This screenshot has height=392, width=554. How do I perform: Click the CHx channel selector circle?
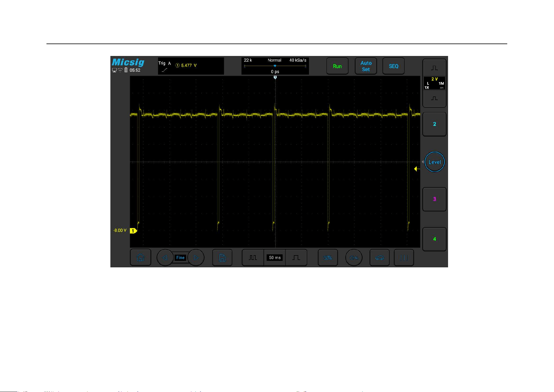354,258
